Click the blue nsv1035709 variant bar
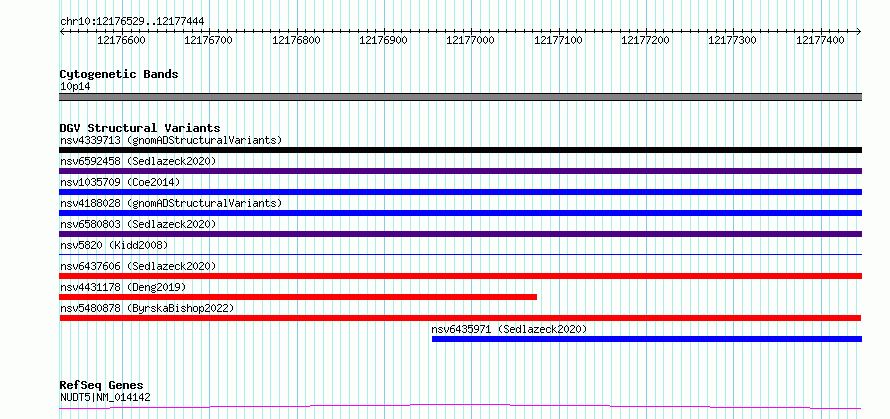890x419 pixels. click(x=460, y=192)
